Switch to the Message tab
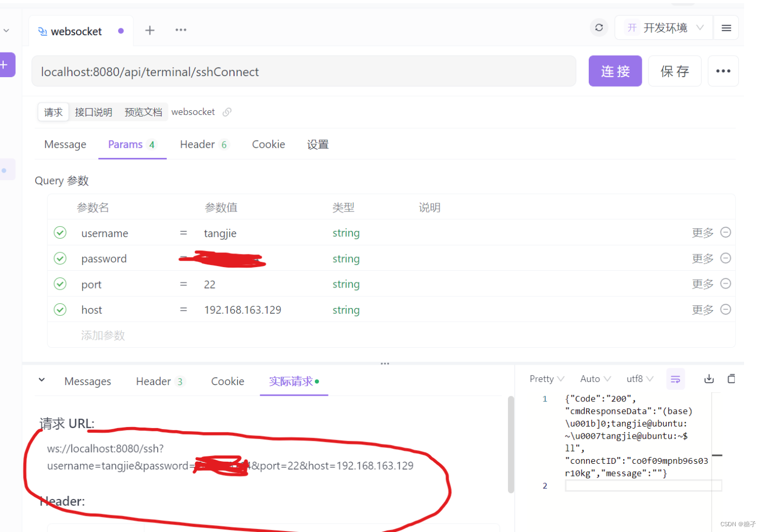Viewport: 764px width, 532px height. pos(65,144)
